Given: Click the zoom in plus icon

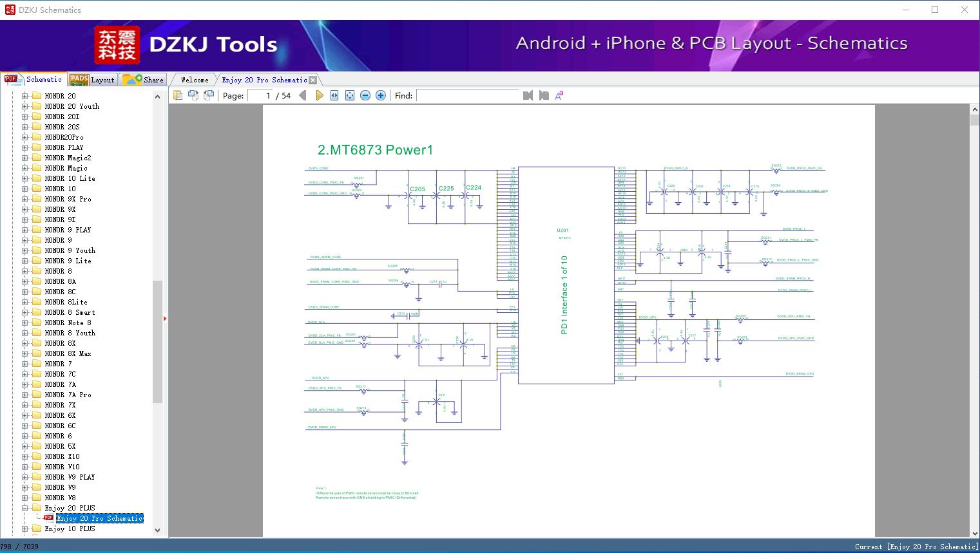Looking at the screenshot, I should [381, 95].
